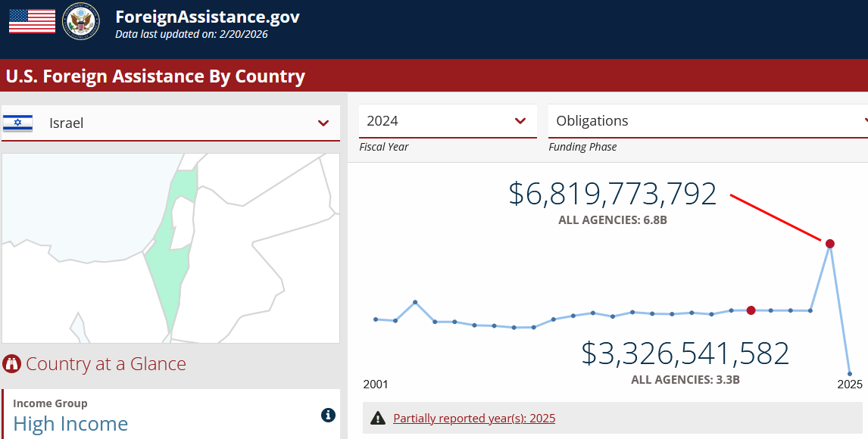Click the High Income value text
The image size is (868, 439).
70,424
